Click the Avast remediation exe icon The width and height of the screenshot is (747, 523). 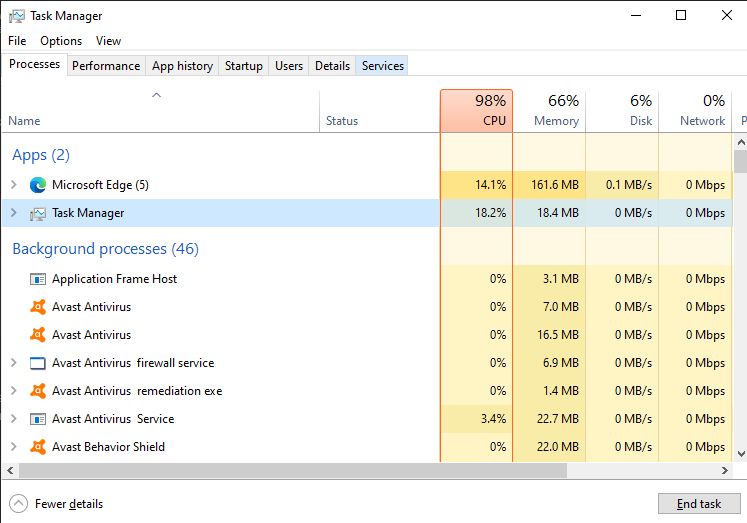[x=38, y=391]
